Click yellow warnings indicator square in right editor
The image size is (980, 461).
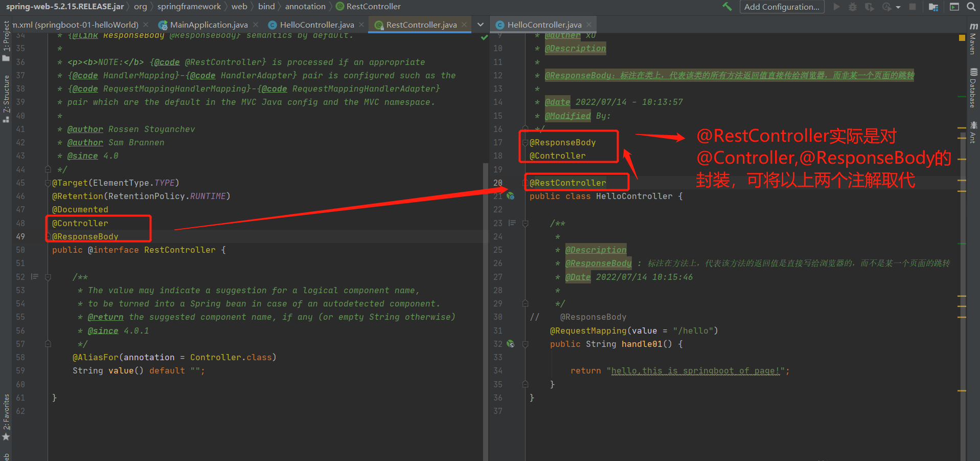962,38
